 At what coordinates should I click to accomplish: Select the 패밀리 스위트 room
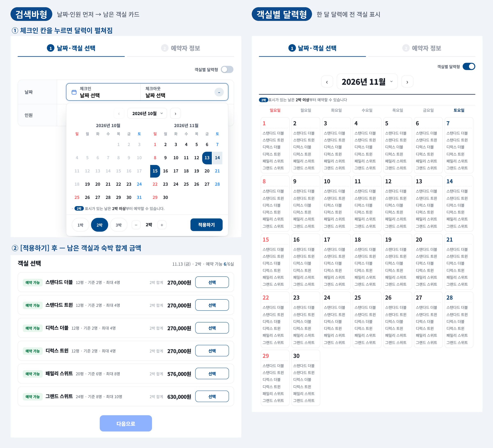(x=212, y=374)
